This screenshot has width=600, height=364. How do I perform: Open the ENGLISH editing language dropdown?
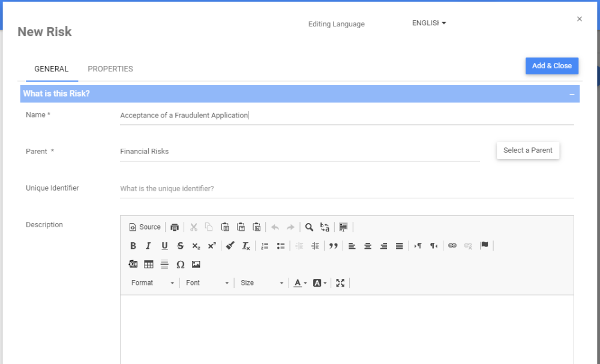[429, 23]
